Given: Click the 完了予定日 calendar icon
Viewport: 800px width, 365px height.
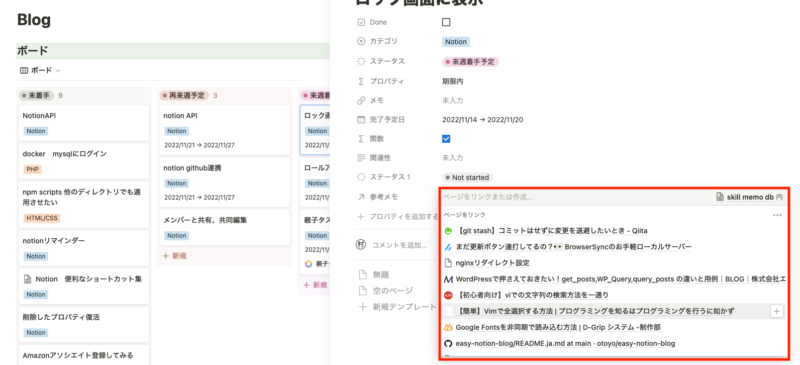Looking at the screenshot, I should 361,120.
